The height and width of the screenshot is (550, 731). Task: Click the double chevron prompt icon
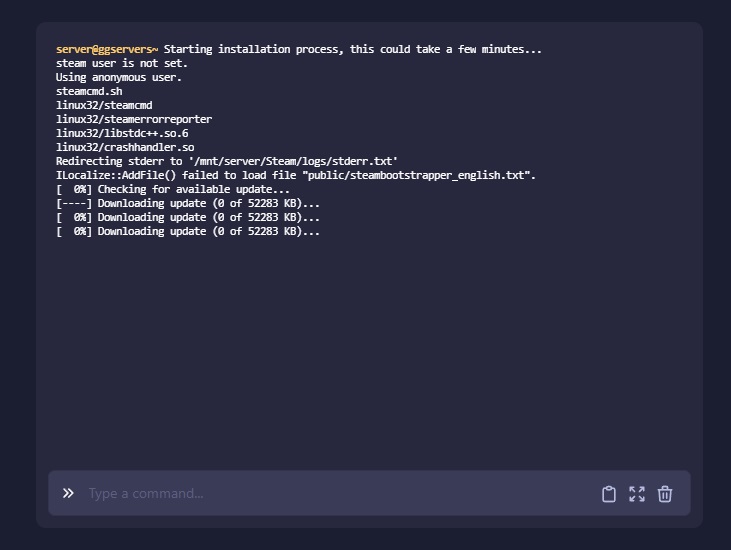pyautogui.click(x=68, y=493)
